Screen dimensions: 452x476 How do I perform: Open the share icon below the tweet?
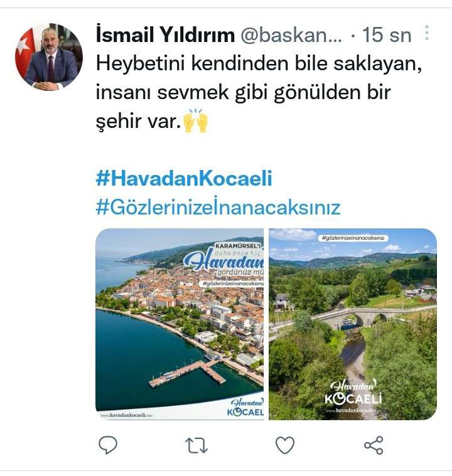click(374, 445)
